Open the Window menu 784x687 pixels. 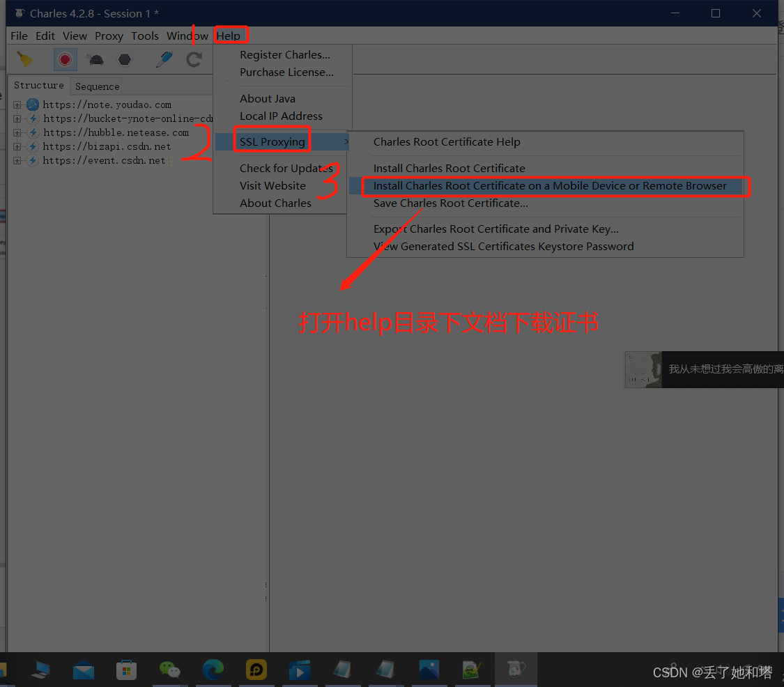point(187,36)
